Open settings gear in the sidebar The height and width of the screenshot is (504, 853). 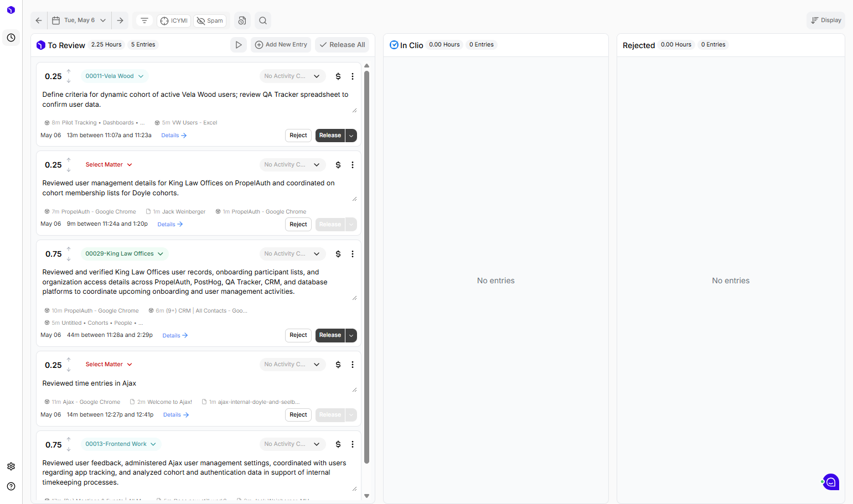click(11, 466)
